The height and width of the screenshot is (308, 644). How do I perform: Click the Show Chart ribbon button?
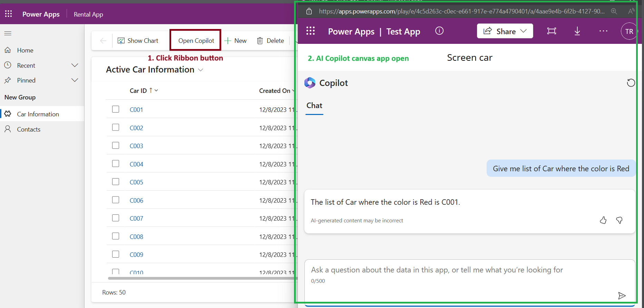138,41
